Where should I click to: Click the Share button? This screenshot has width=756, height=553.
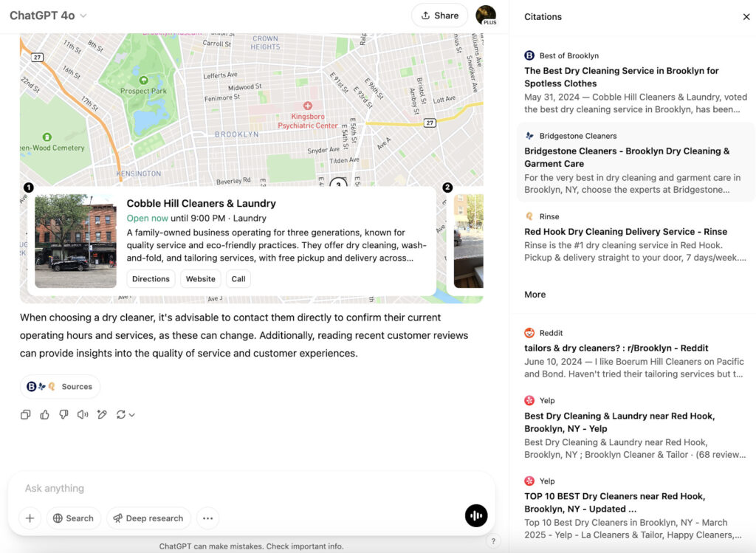point(439,16)
